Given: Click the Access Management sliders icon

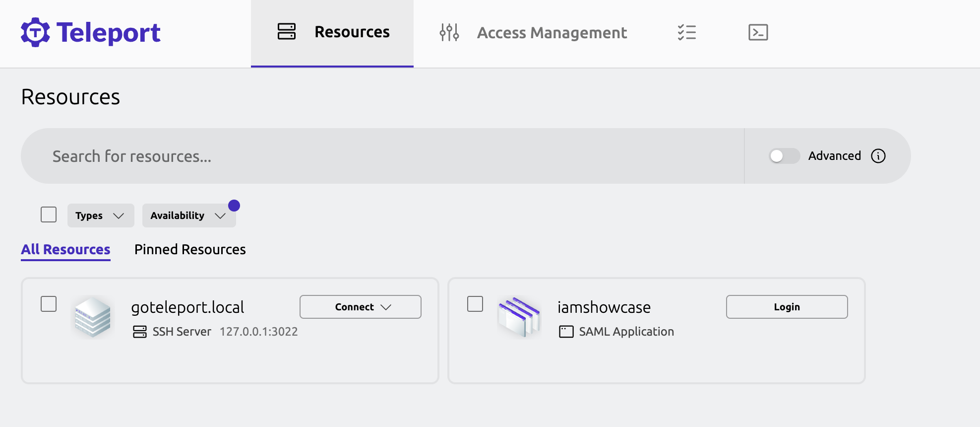Looking at the screenshot, I should 449,33.
